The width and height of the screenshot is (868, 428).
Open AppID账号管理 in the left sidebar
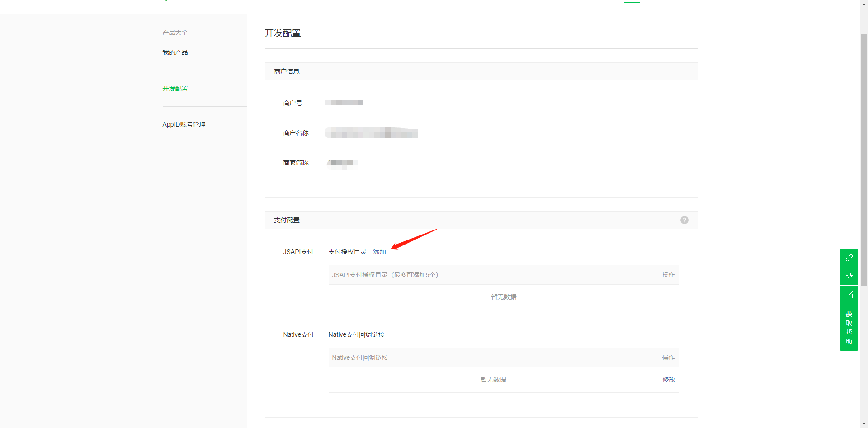click(184, 124)
